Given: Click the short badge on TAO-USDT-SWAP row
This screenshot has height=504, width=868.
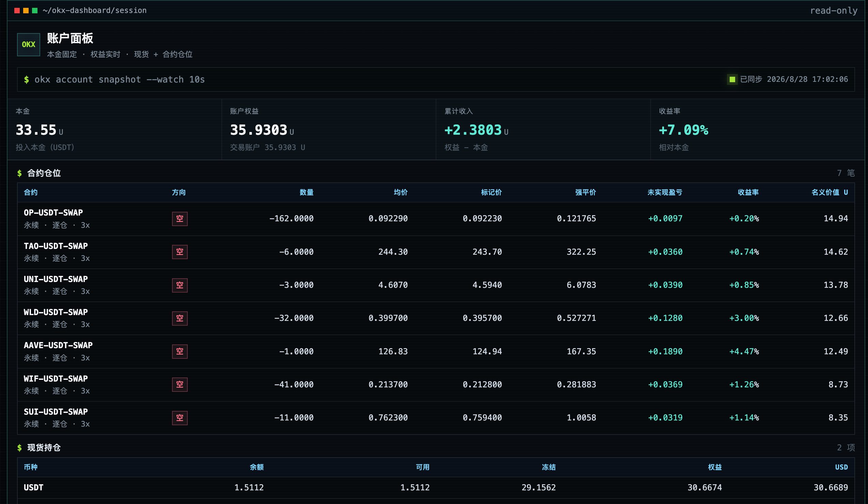Looking at the screenshot, I should (x=180, y=252).
